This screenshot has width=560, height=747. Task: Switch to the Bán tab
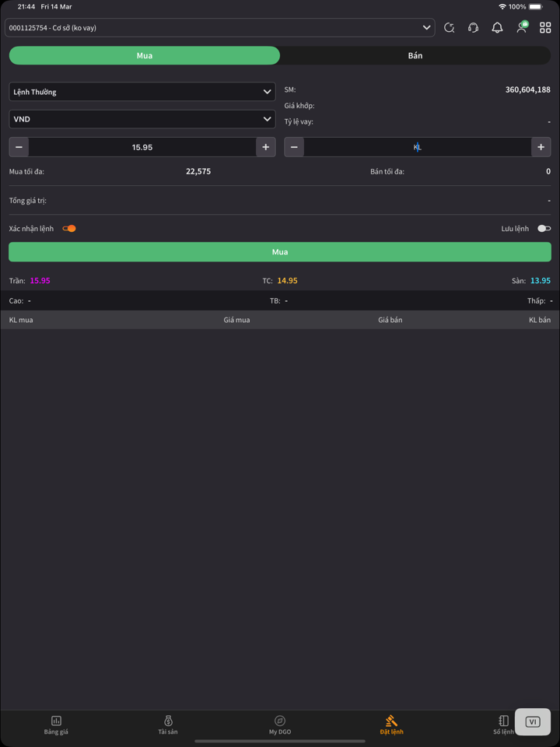(415, 56)
